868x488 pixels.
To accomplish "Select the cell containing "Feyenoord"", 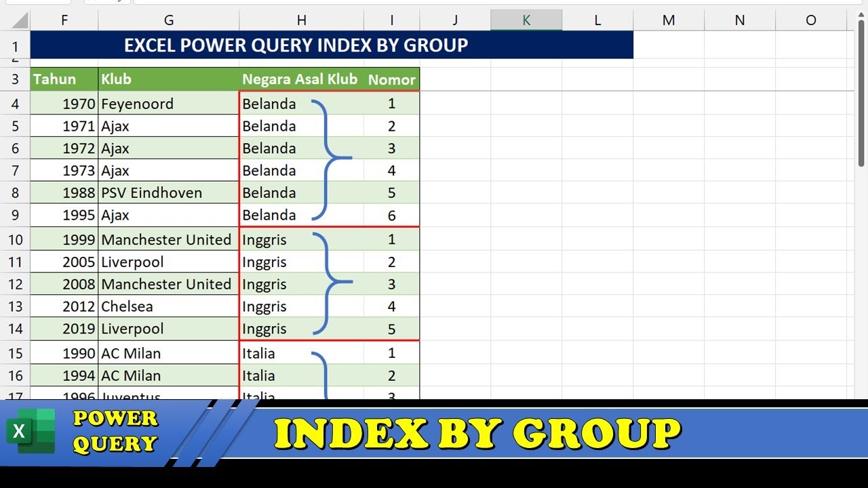I will pos(169,104).
